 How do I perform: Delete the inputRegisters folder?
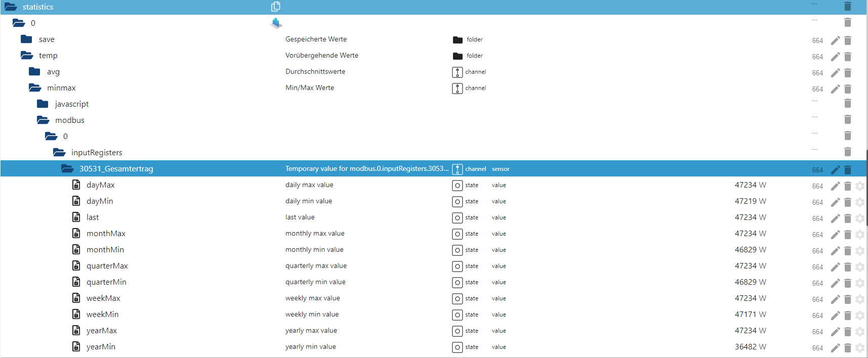848,152
